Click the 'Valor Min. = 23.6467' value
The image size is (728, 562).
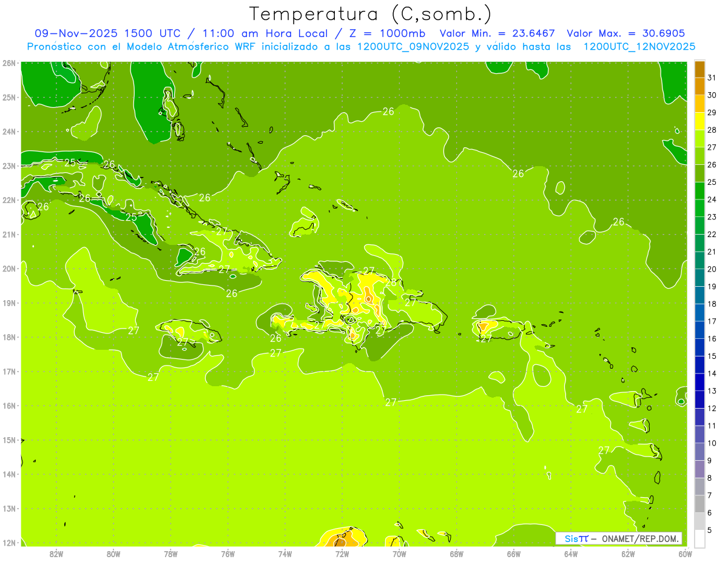click(x=497, y=33)
